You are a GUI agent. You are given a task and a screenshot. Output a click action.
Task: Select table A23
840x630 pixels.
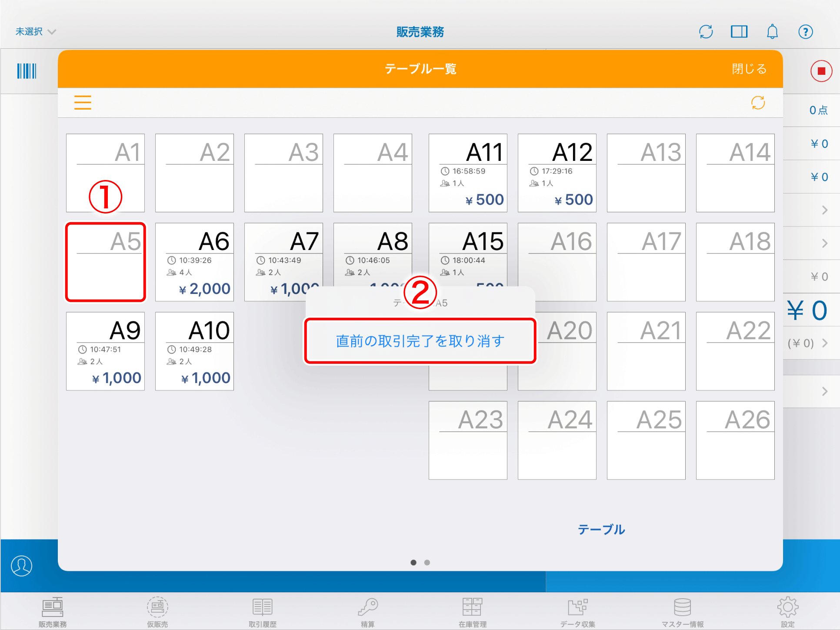[468, 440]
